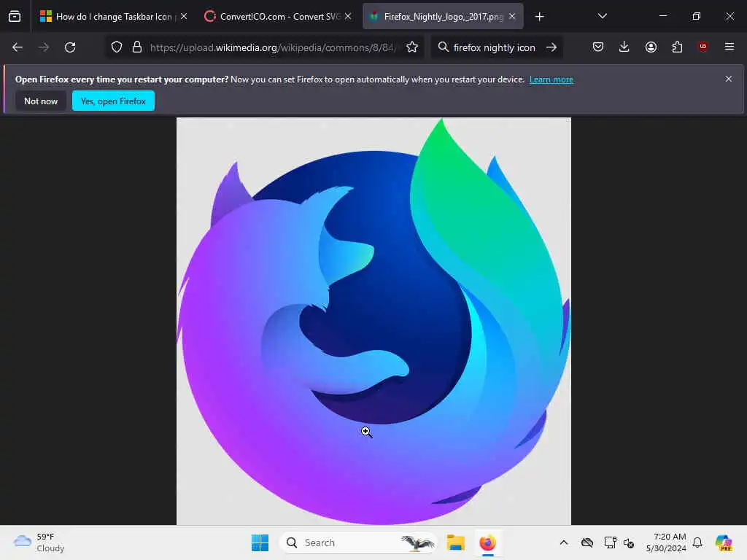View site security padlock info
Screen dimensions: 747x560
(137, 47)
